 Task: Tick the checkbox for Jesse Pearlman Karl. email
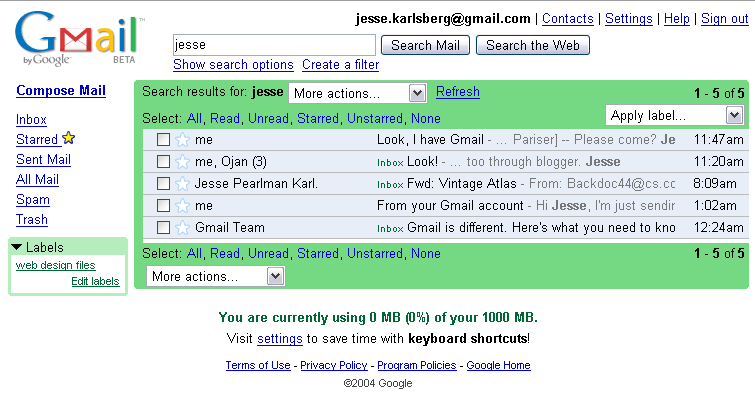tap(163, 184)
